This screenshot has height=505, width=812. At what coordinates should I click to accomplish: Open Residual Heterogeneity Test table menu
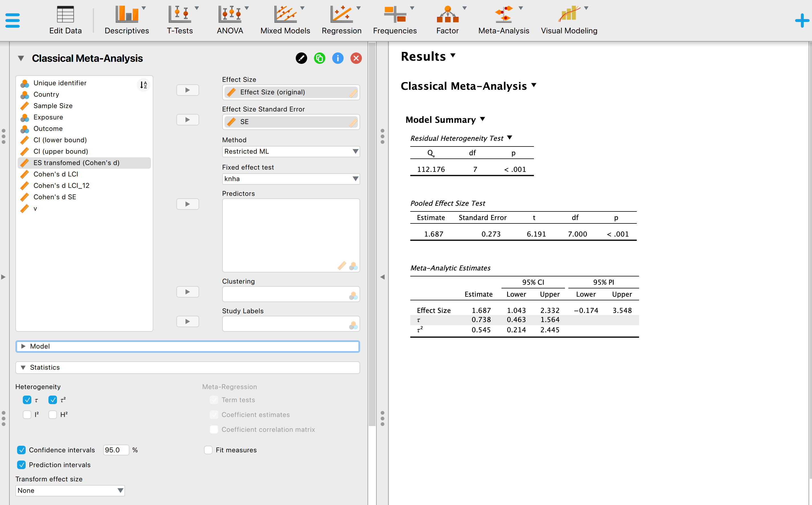point(509,138)
